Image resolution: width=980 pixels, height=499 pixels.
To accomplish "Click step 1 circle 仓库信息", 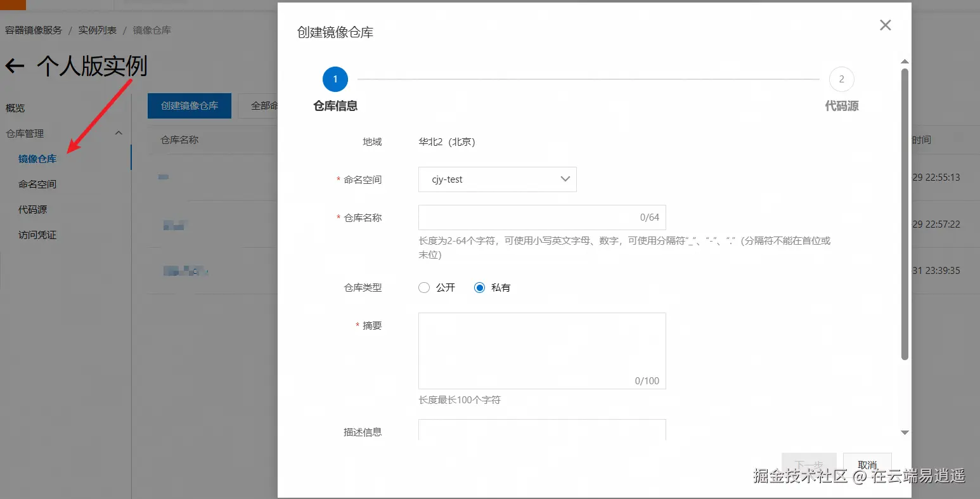I will (x=335, y=79).
